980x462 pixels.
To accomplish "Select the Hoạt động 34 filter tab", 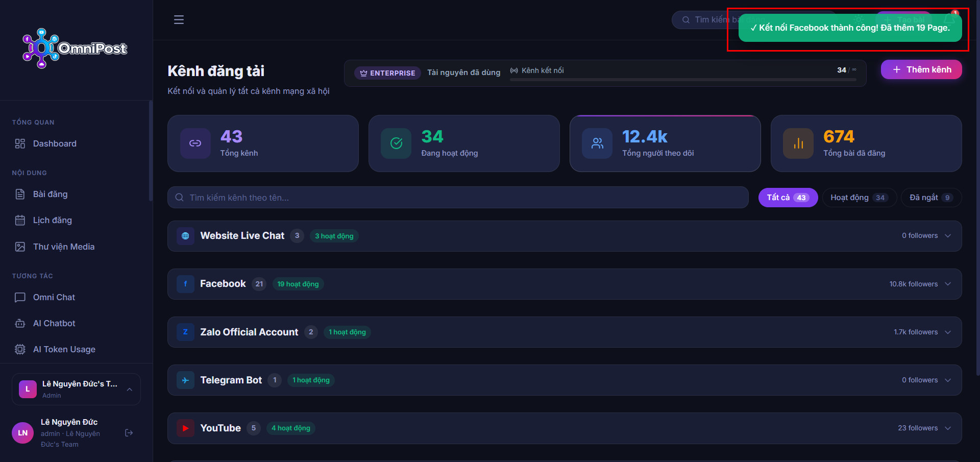I will [x=860, y=198].
